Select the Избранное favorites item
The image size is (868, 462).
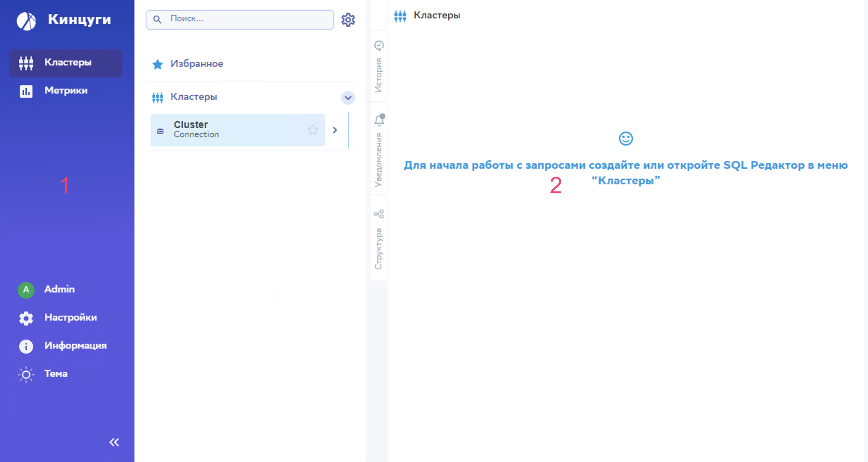196,64
